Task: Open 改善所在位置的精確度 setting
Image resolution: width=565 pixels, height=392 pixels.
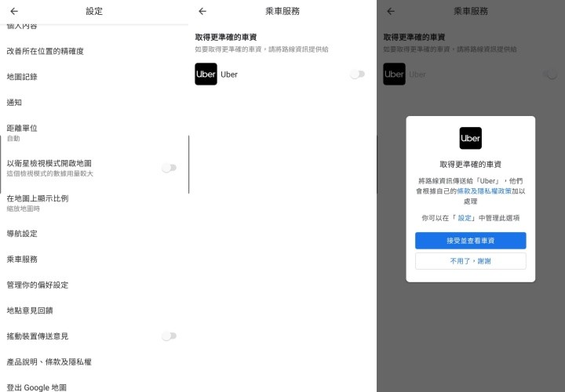Action: tap(94, 51)
